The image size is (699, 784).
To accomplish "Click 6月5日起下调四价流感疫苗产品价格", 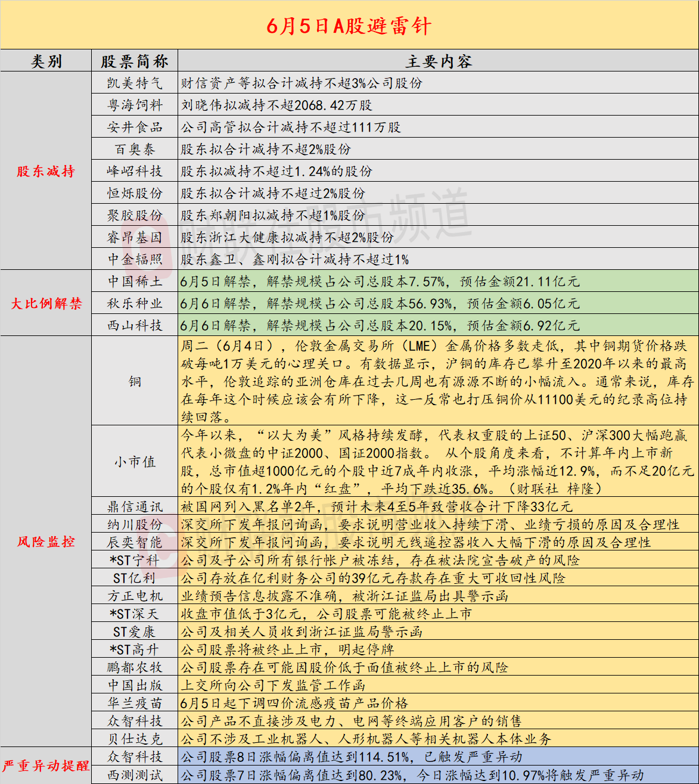I will pos(295,704).
